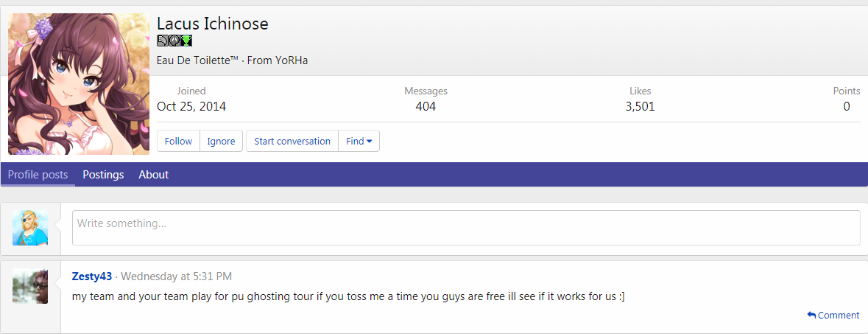
Task: Click the reply arrow icon beside Comment
Action: pyautogui.click(x=811, y=316)
